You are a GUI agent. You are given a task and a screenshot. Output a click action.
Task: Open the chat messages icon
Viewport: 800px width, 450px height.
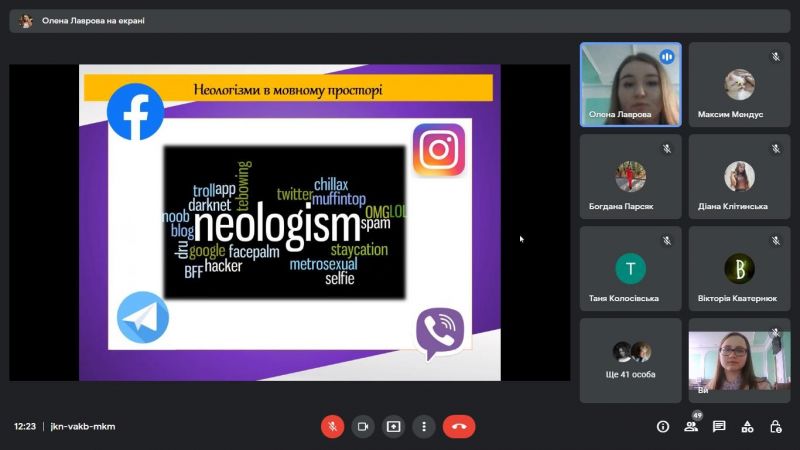tap(719, 427)
